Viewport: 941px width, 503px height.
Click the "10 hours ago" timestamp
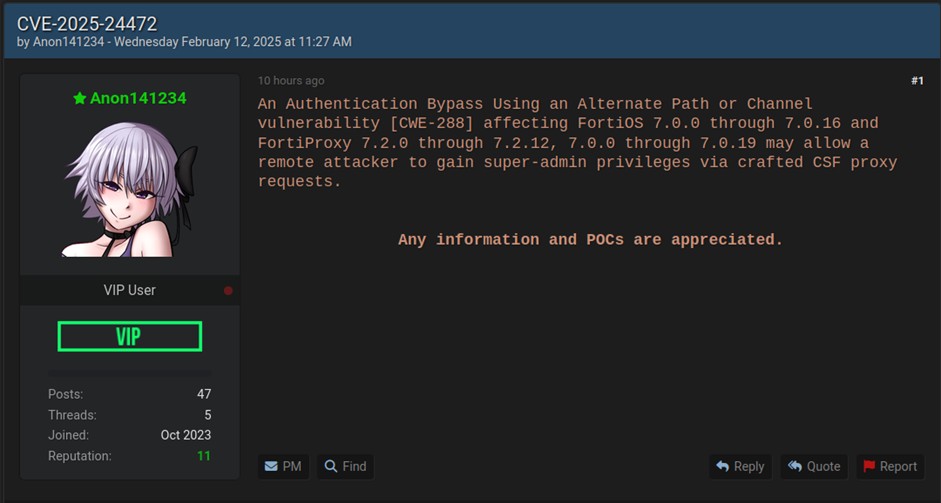tap(291, 81)
